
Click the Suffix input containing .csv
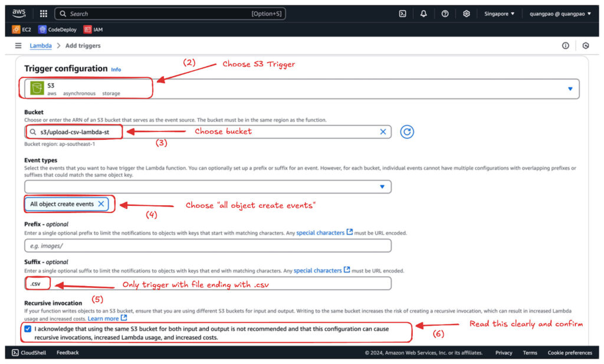click(208, 284)
